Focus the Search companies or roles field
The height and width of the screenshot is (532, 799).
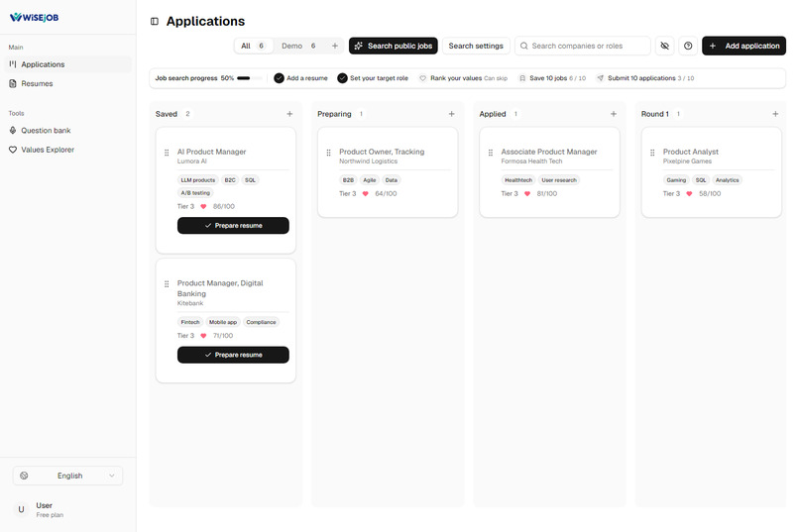[583, 46]
